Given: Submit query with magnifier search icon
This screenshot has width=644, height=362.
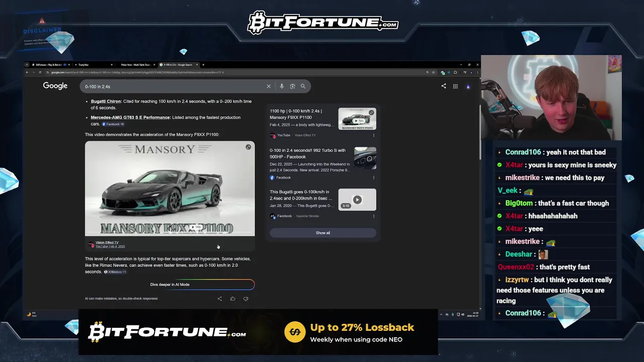Looking at the screenshot, I should 303,86.
